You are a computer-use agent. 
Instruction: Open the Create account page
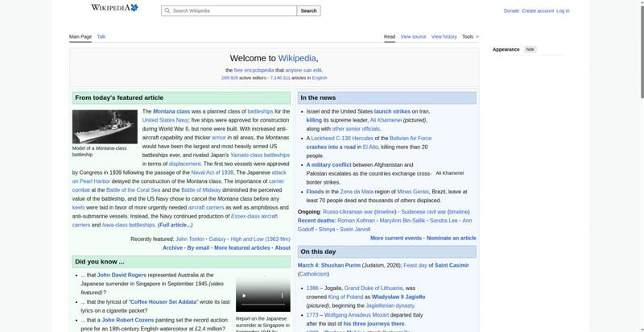(x=538, y=11)
